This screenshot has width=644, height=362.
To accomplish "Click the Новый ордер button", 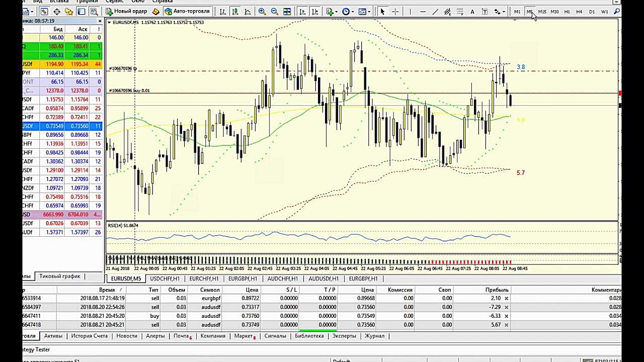I will 125,12.
